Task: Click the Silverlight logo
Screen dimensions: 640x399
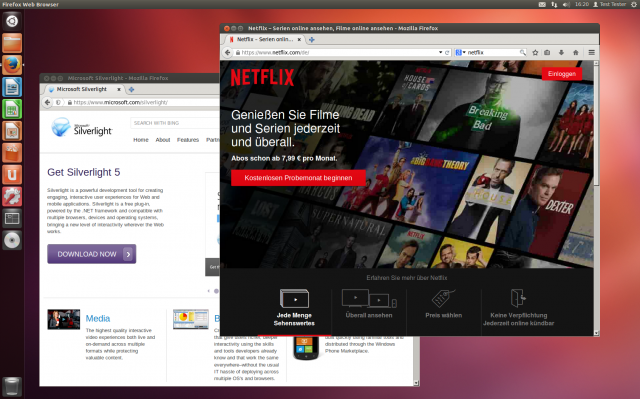Action: tap(81, 127)
